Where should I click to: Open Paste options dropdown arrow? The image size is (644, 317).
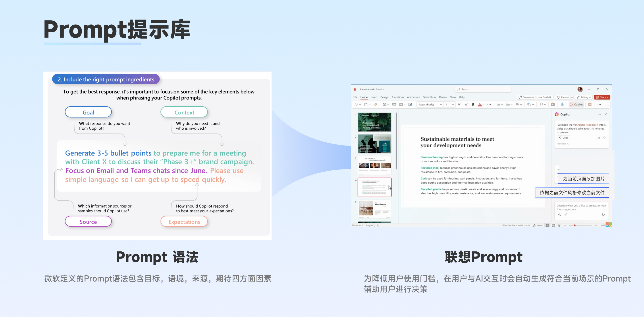click(370, 105)
